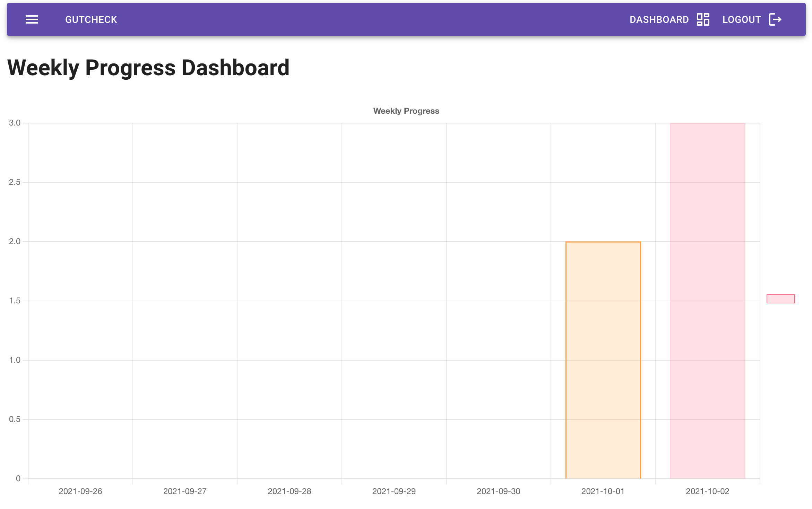Click the dashboard grid icon

point(703,20)
